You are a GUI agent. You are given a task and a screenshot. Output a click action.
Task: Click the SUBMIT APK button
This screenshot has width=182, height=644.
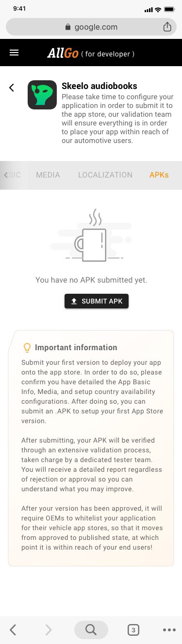point(97,301)
